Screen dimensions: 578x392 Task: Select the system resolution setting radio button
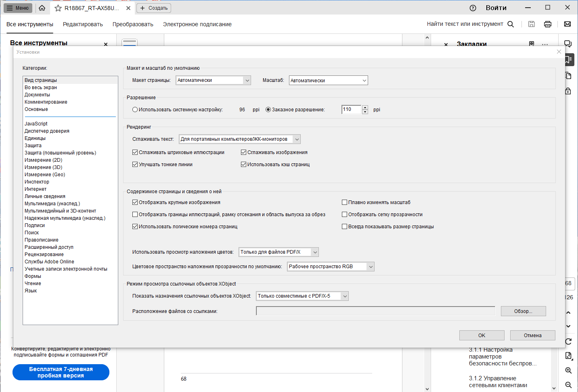135,110
